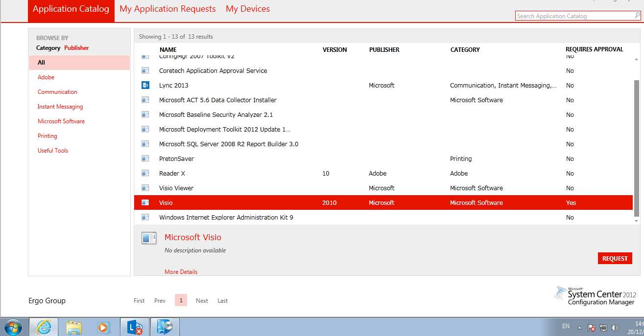Screen dimensions: 644x336
Task: Open Lync from the taskbar
Action: [x=135, y=327]
